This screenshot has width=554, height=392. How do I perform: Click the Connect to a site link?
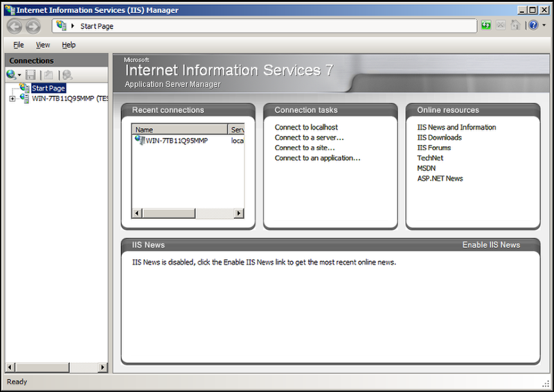coord(305,148)
